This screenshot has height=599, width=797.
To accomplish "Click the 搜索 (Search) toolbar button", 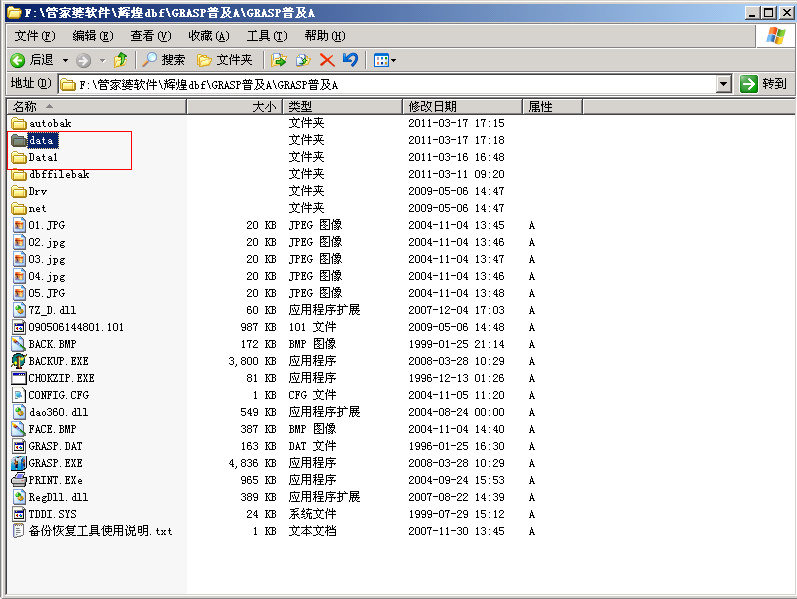I will coord(164,60).
